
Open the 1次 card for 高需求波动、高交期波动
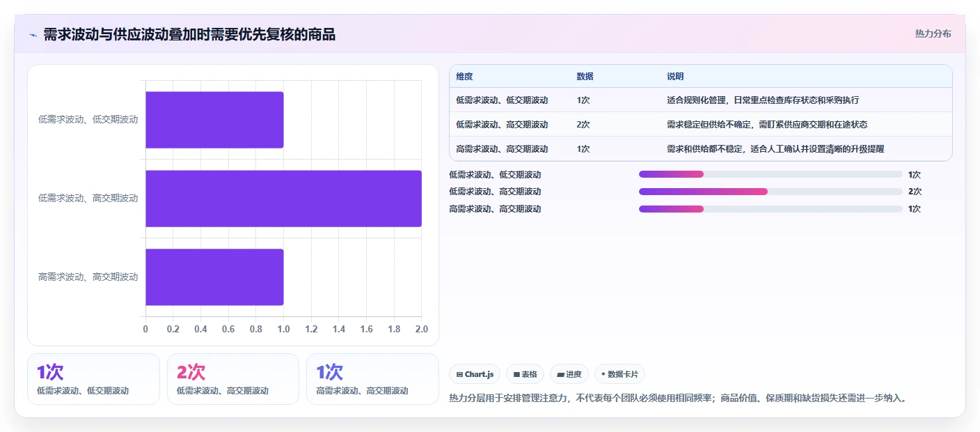(x=372, y=379)
